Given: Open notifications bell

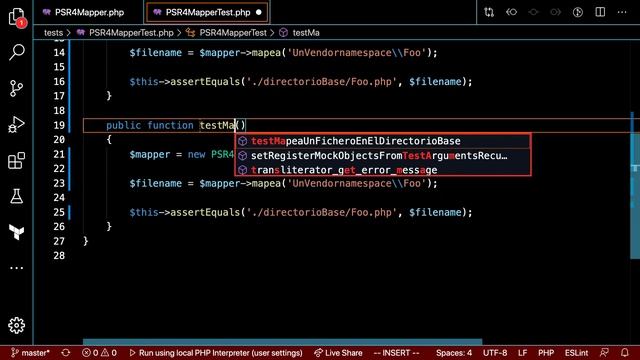Looking at the screenshot, I should (624, 353).
